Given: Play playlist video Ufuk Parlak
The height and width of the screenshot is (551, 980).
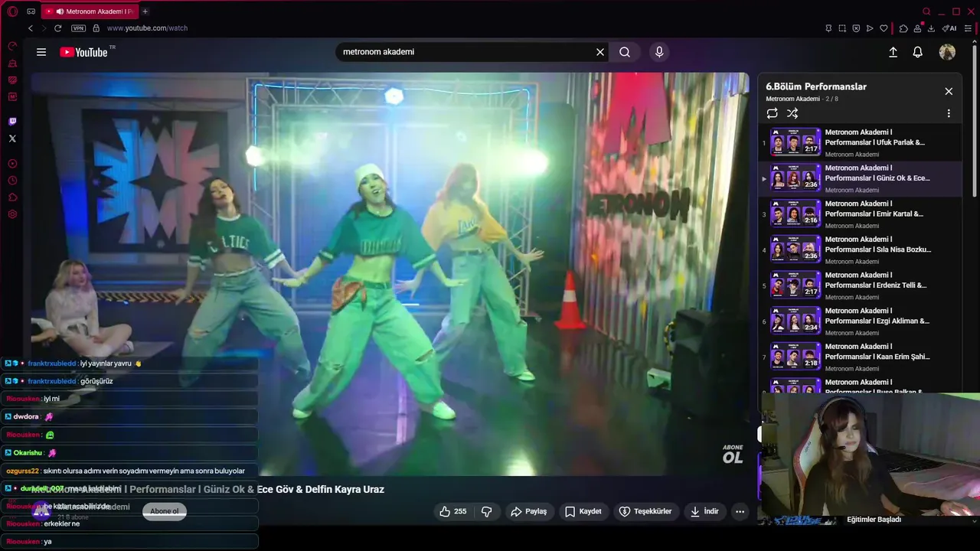Looking at the screenshot, I should pyautogui.click(x=860, y=142).
